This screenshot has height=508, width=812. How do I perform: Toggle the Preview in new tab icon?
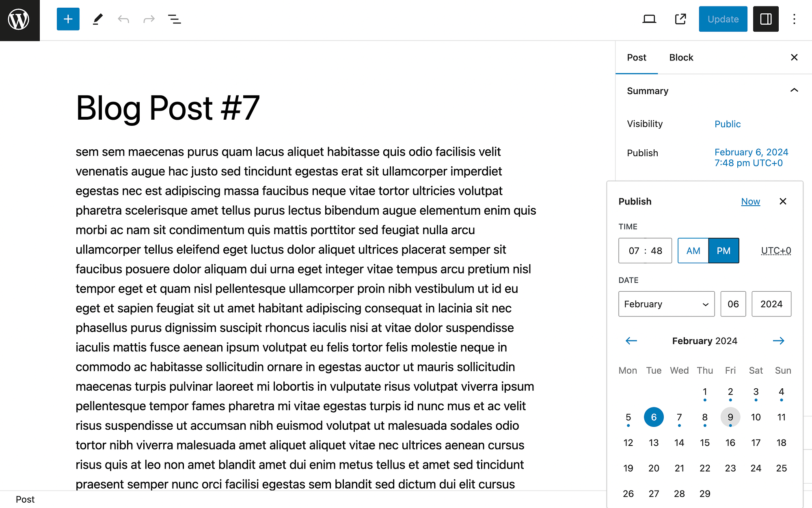(x=680, y=19)
